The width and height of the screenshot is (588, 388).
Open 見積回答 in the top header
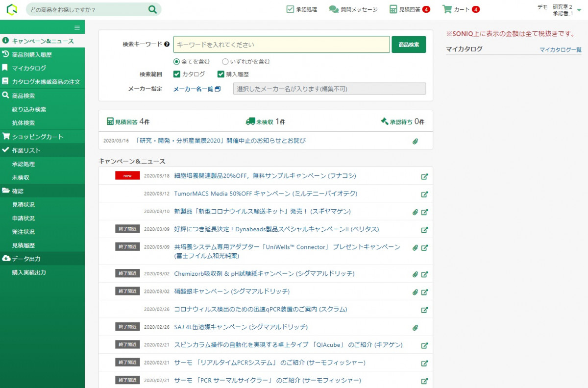410,9
